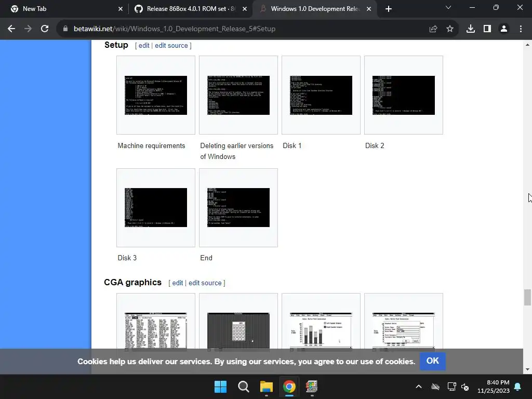Click the OneDrive cloud tray icon
Image resolution: width=532 pixels, height=399 pixels.
pyautogui.click(x=435, y=387)
